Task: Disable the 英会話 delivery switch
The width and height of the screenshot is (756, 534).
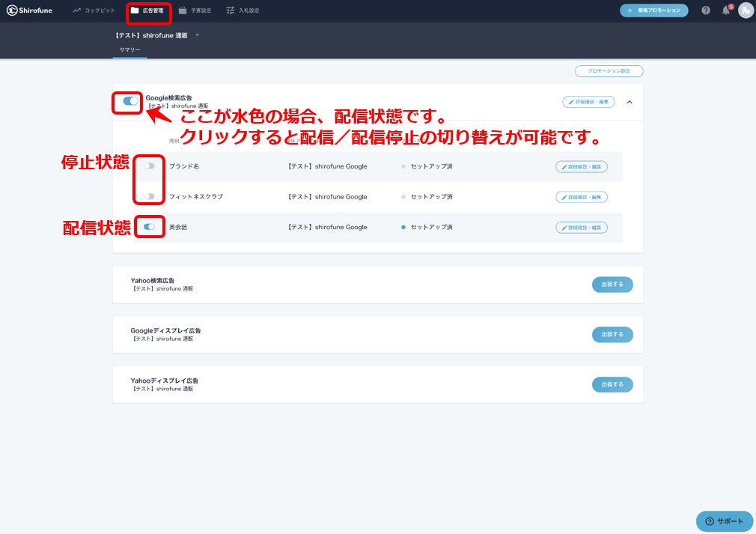Action: [x=149, y=227]
